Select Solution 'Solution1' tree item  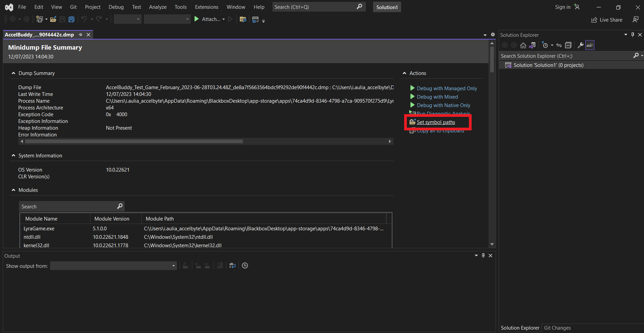549,65
